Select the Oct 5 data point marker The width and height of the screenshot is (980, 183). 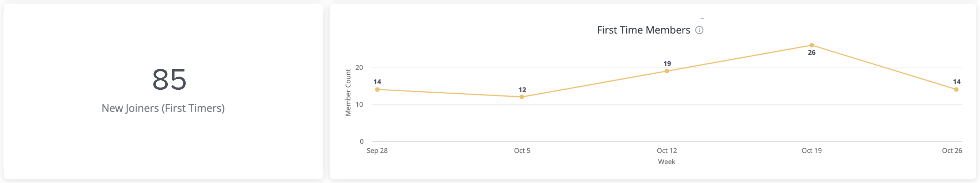(522, 97)
